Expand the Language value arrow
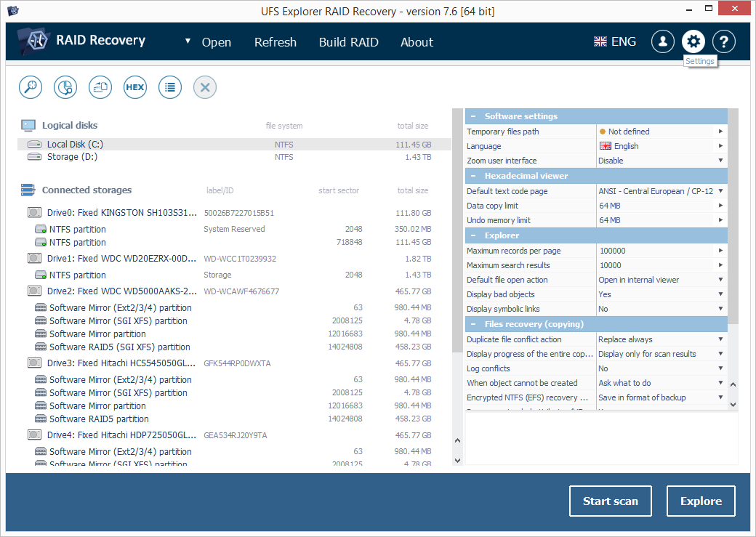Screen dimensions: 756x537 721,145
